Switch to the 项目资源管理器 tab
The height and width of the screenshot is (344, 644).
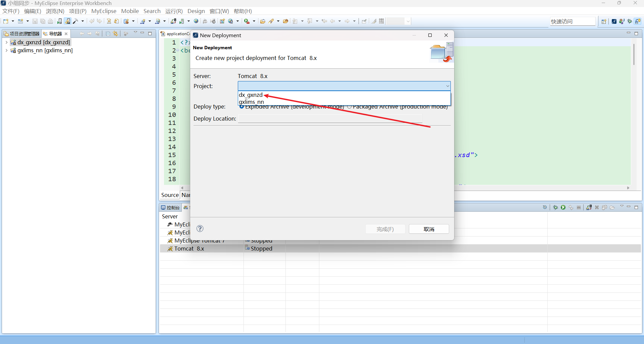(22, 33)
